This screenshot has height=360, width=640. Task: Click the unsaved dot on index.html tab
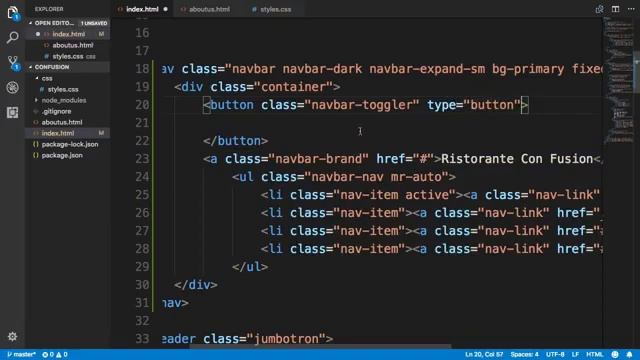click(166, 9)
